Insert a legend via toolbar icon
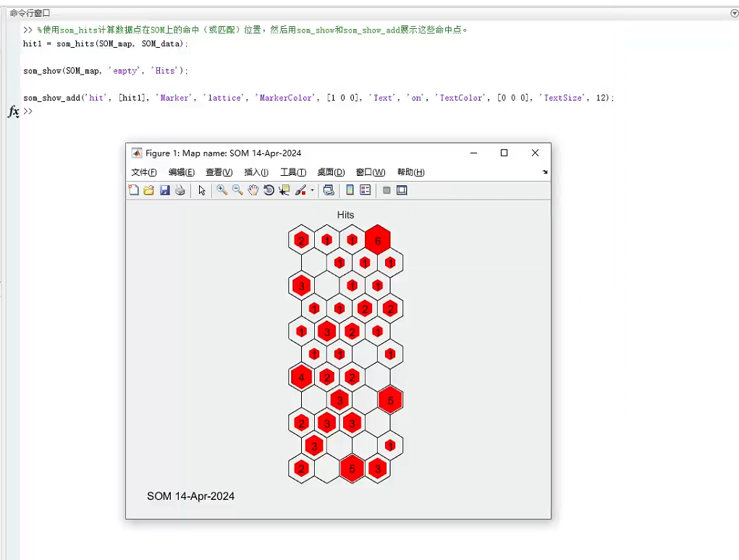Viewport: 739px width, 560px height. [366, 190]
